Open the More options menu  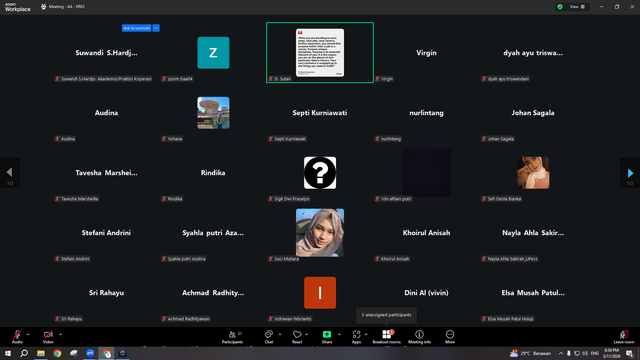pyautogui.click(x=450, y=337)
